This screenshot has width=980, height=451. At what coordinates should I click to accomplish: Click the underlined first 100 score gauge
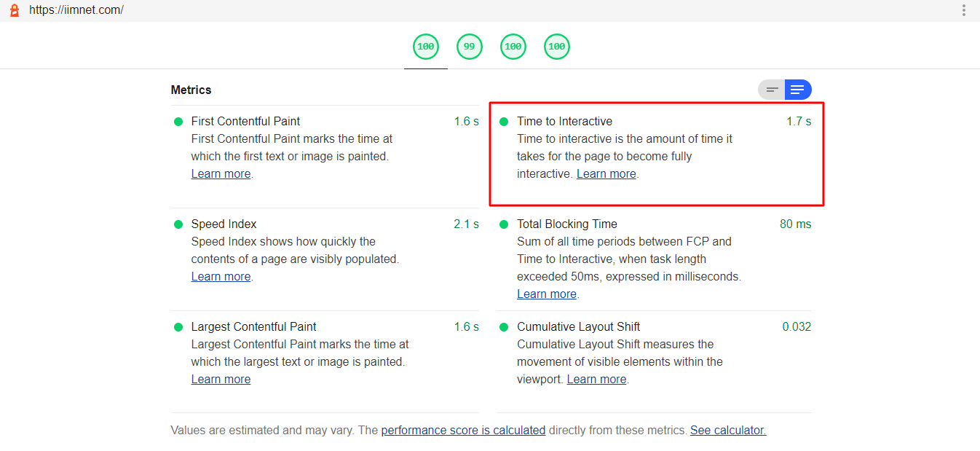point(426,47)
